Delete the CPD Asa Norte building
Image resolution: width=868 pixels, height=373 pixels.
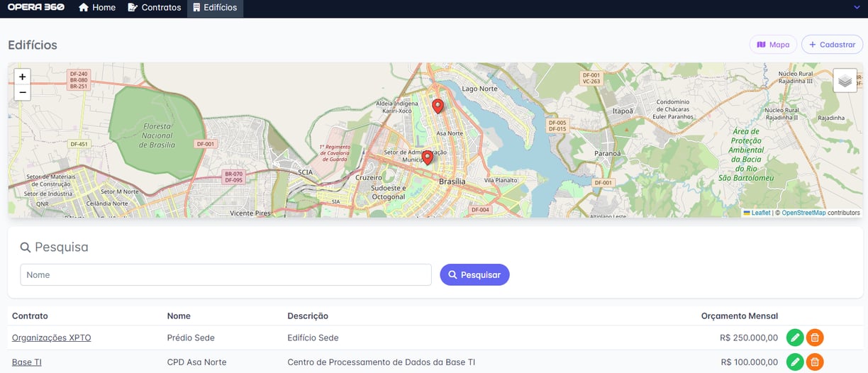click(x=815, y=362)
